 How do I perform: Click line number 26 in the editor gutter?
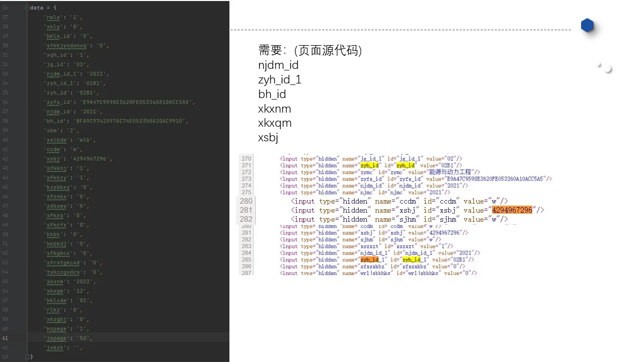point(5,8)
